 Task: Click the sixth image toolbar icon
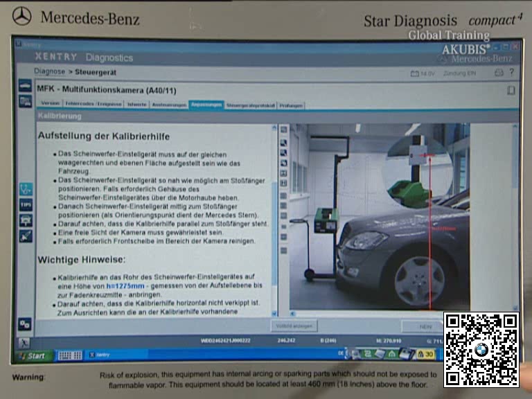pos(283,184)
